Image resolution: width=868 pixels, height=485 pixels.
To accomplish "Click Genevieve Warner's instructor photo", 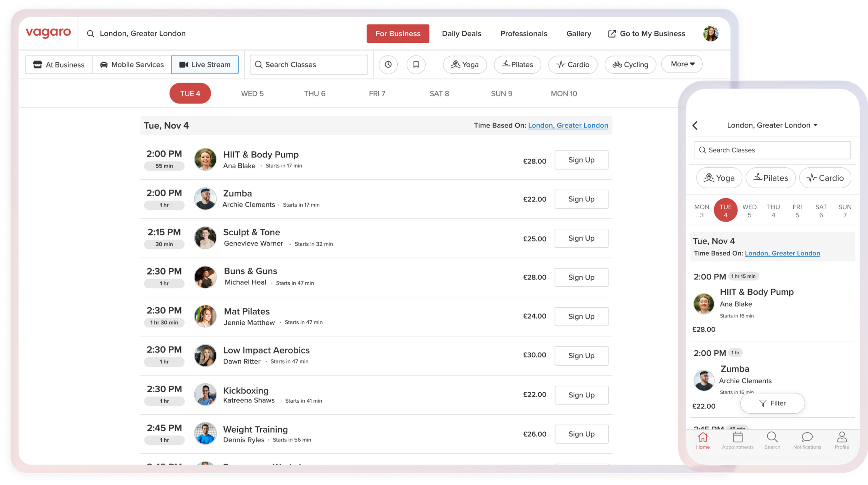I will coord(205,238).
